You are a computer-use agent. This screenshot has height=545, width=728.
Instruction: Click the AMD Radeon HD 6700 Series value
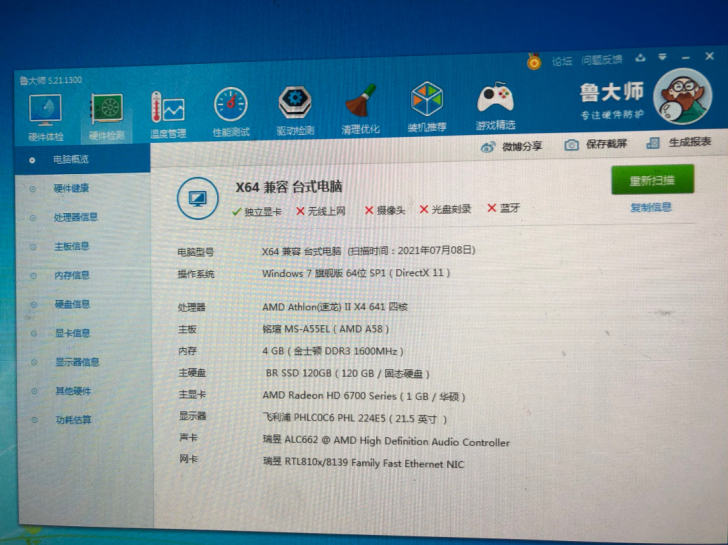pos(364,396)
